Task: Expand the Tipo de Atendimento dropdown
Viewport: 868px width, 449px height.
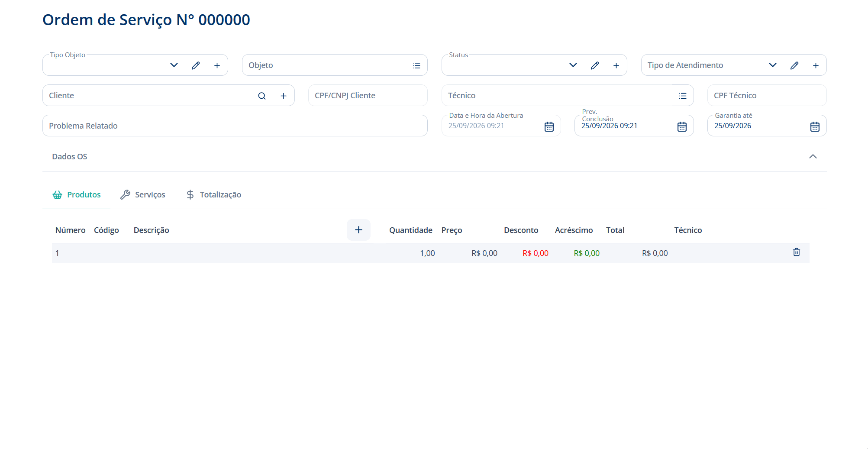Action: [x=773, y=65]
